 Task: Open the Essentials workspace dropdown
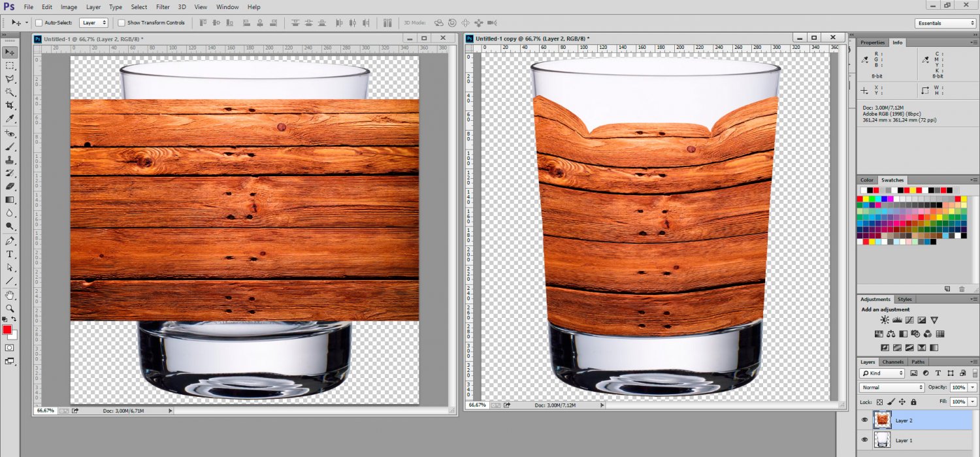click(x=945, y=24)
